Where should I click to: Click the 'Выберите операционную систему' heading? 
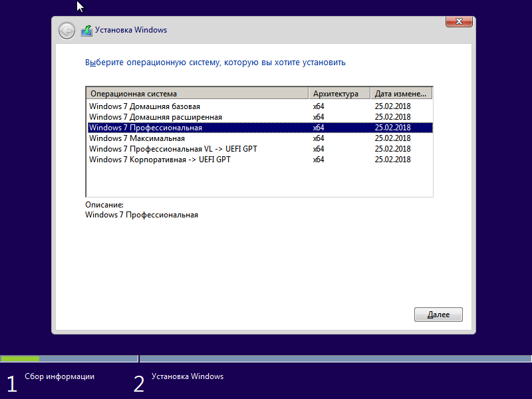(215, 63)
